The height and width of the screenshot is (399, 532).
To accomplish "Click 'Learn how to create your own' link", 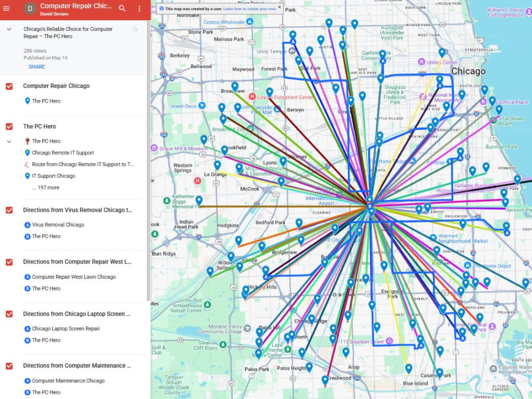I will pos(250,9).
